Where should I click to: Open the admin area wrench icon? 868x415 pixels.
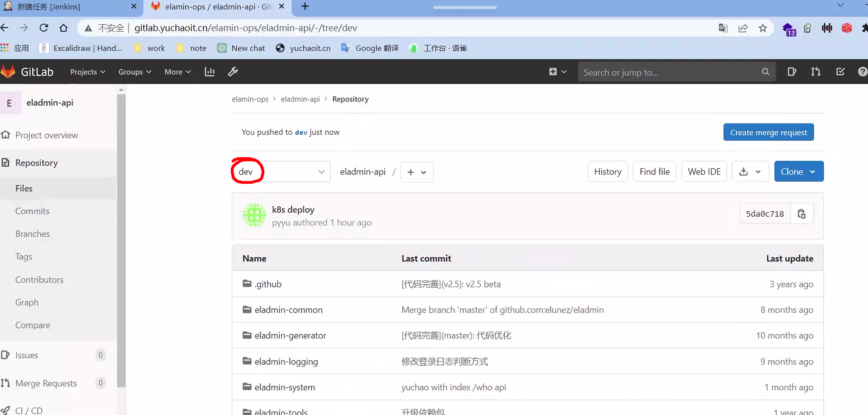tap(233, 72)
